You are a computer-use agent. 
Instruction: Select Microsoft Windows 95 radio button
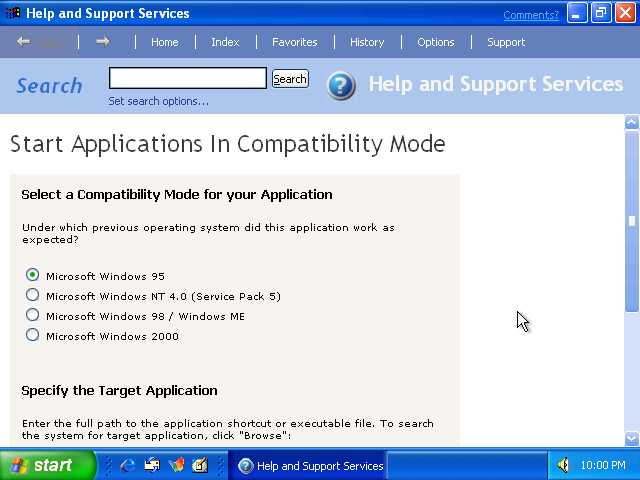pyautogui.click(x=32, y=275)
